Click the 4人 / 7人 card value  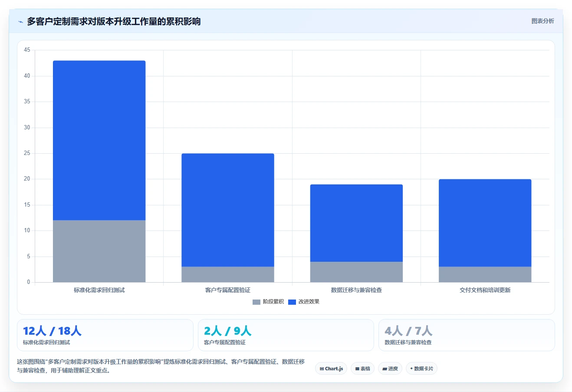pyautogui.click(x=408, y=331)
